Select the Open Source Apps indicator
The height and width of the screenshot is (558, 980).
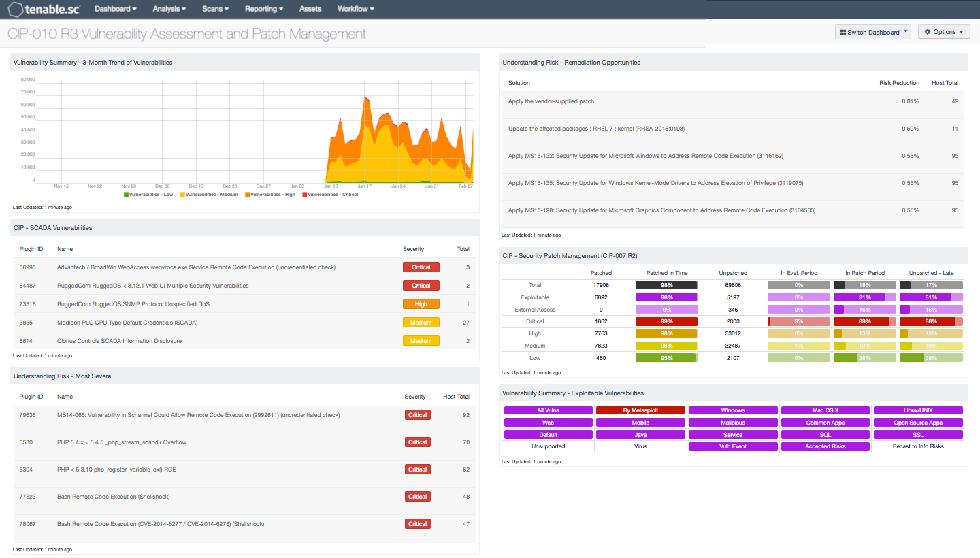point(918,423)
